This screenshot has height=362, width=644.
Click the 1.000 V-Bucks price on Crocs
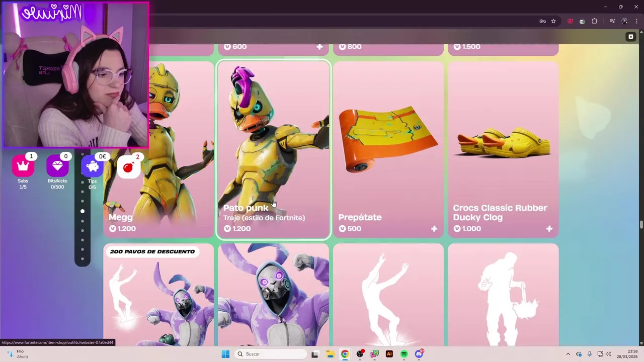point(467,229)
